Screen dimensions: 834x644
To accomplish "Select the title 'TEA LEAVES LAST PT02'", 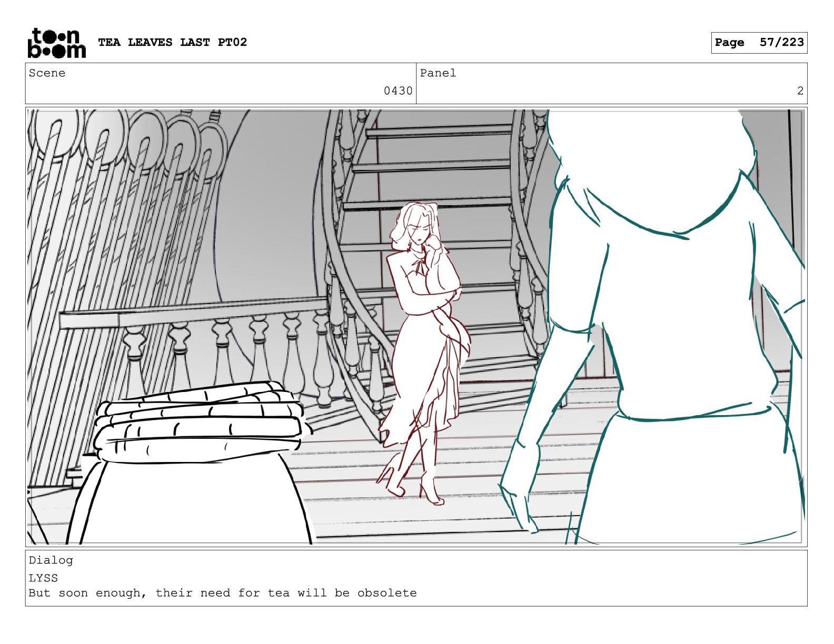I will pos(172,42).
